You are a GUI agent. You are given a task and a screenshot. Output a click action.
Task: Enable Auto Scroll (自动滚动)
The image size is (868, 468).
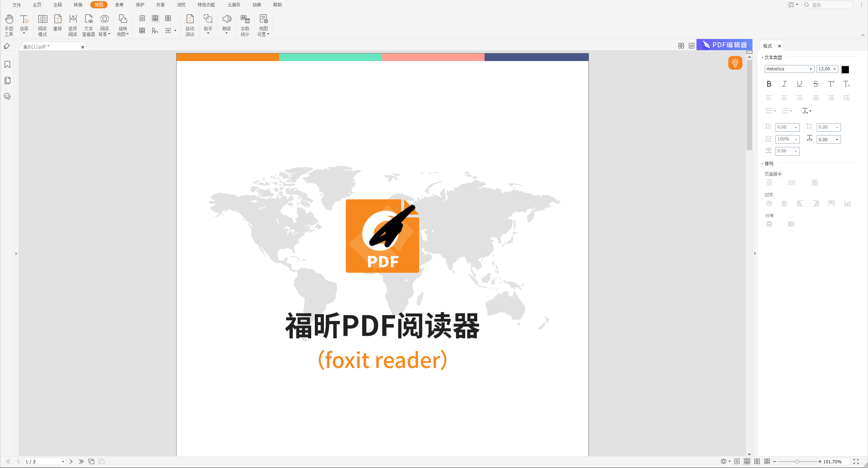coord(190,24)
